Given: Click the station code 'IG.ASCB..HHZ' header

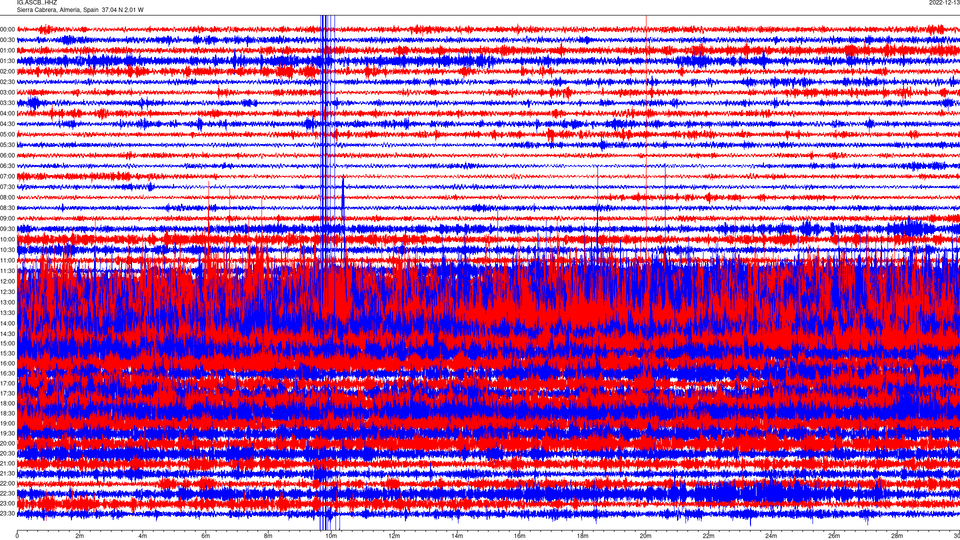Looking at the screenshot, I should pyautogui.click(x=37, y=2).
